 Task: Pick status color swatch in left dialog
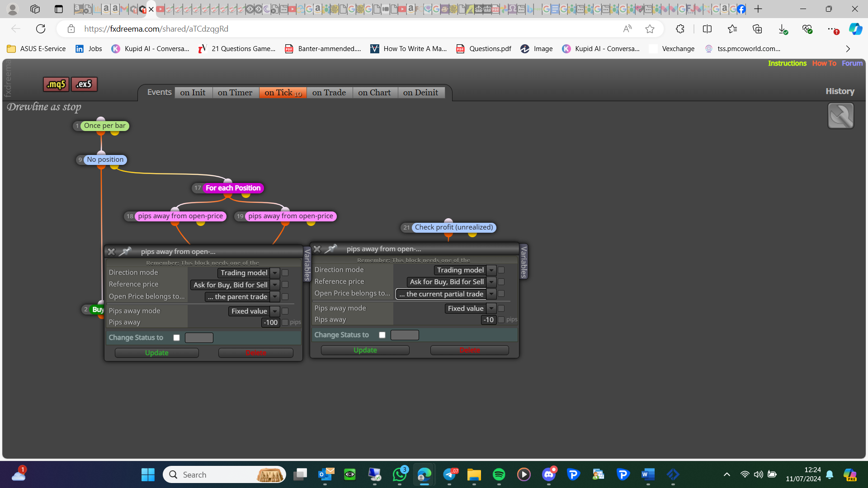199,338
